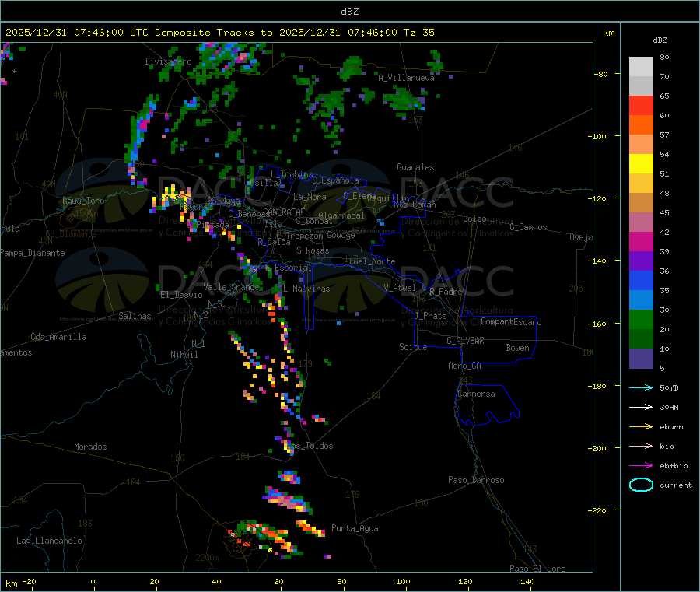Click the Salinas place label
Screen dimensions: 700x592
coord(135,316)
